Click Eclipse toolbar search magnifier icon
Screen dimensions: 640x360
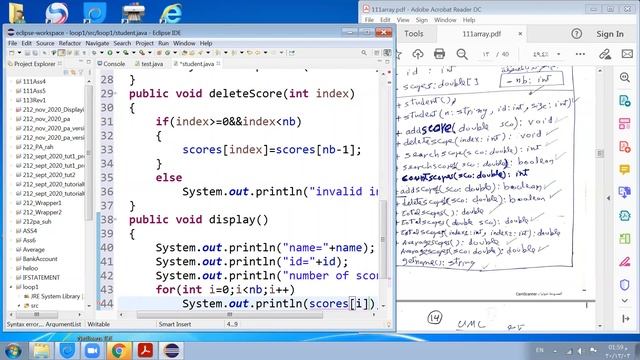point(364,53)
